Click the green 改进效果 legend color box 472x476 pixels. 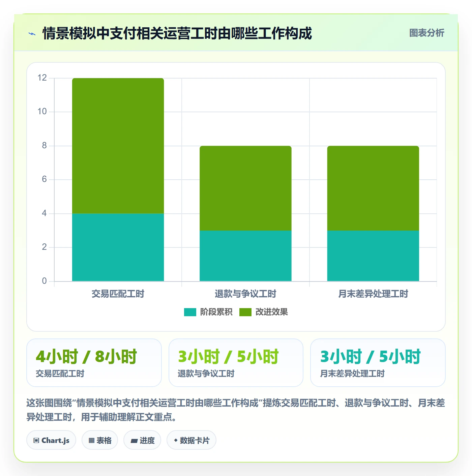click(x=245, y=312)
